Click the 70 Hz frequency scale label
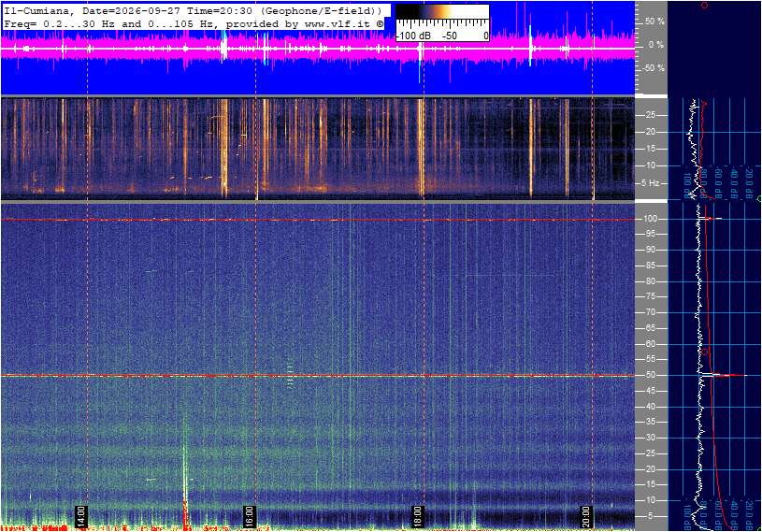This screenshot has height=532, width=762. [x=650, y=312]
